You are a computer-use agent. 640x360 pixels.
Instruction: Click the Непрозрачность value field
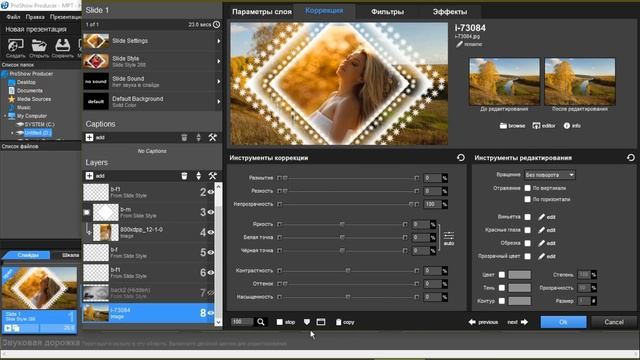(x=433, y=204)
